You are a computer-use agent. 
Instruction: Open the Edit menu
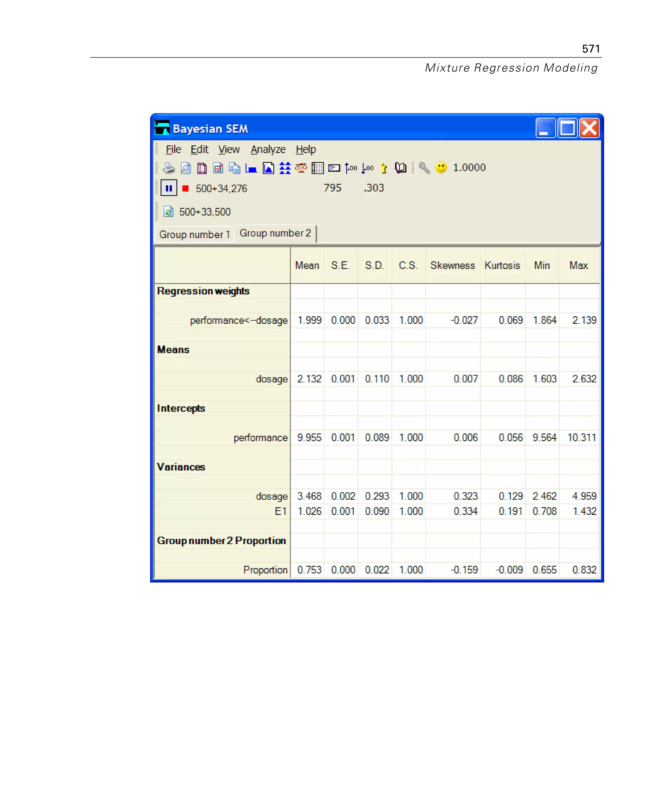tap(199, 149)
